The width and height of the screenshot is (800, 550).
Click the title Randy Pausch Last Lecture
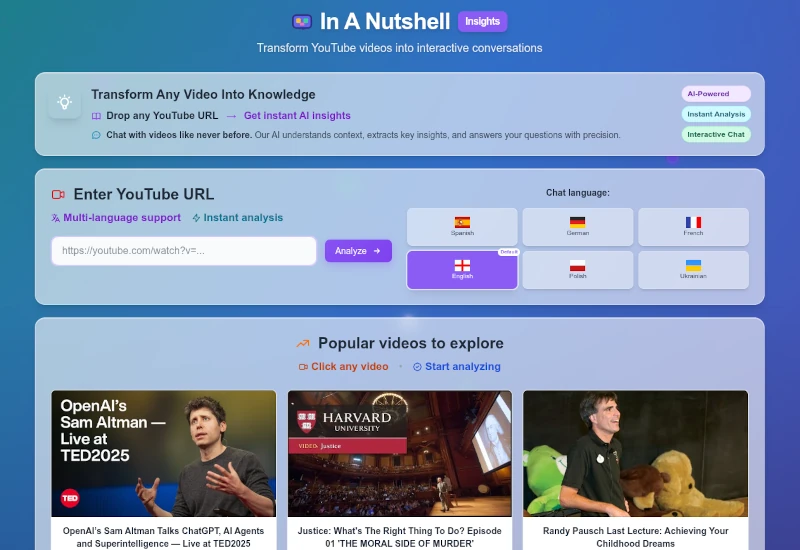pos(636,537)
